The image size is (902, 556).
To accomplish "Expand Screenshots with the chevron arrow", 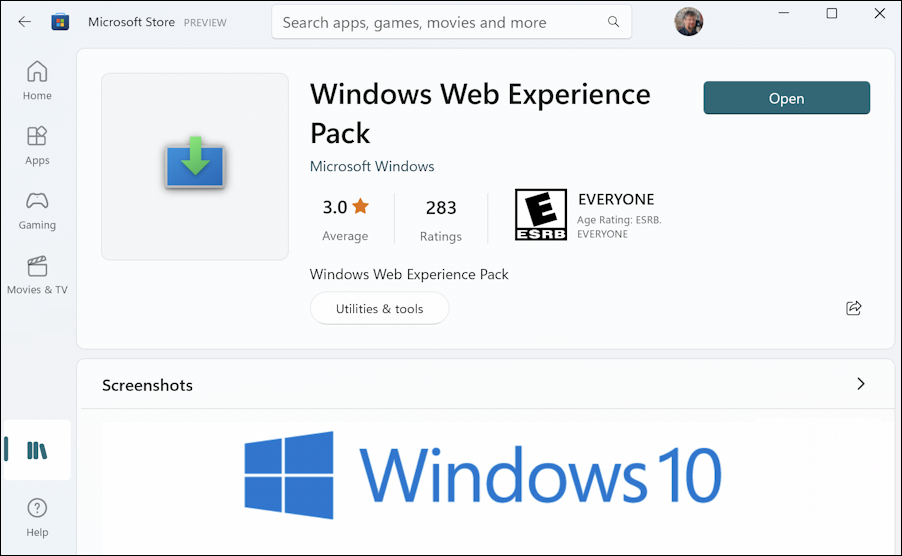I will click(x=861, y=384).
